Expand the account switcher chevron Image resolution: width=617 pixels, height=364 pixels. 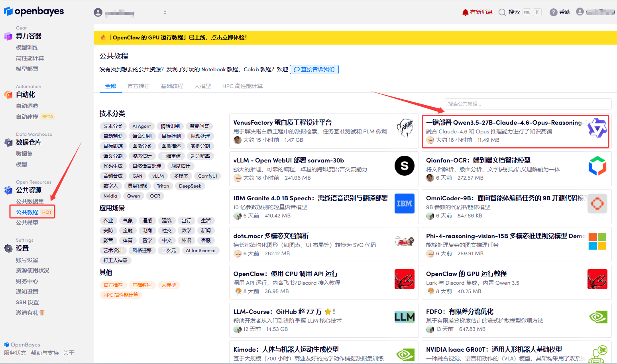click(x=165, y=12)
